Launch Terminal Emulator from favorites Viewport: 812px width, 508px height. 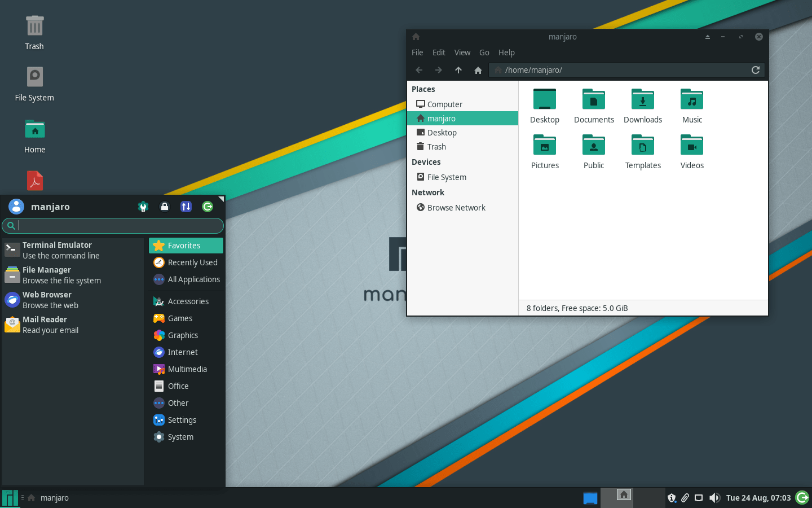click(x=73, y=250)
